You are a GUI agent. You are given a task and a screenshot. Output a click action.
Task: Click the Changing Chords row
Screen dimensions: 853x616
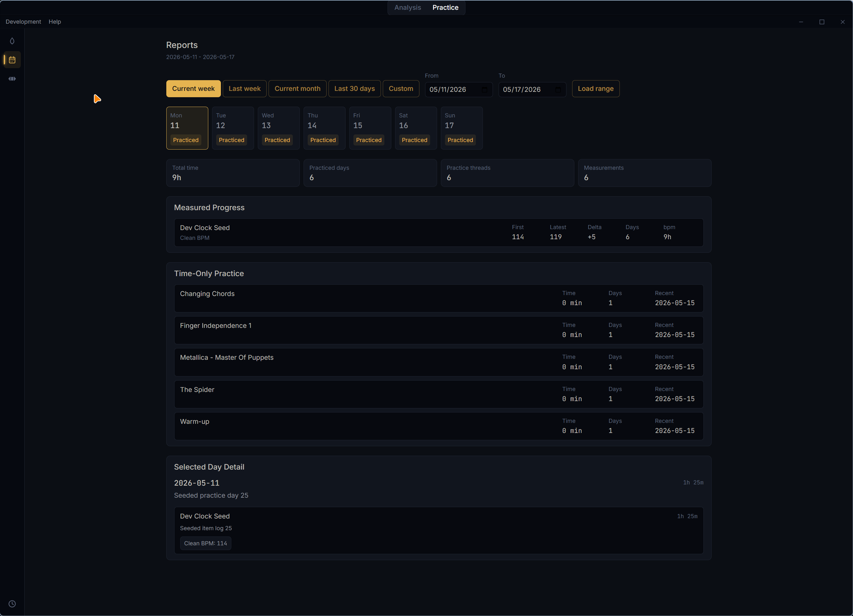[x=439, y=298]
